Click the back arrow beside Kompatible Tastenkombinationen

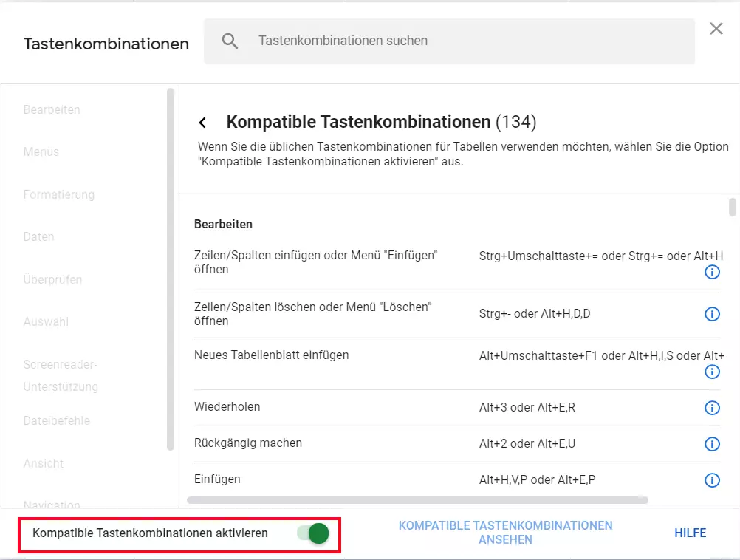coord(202,123)
